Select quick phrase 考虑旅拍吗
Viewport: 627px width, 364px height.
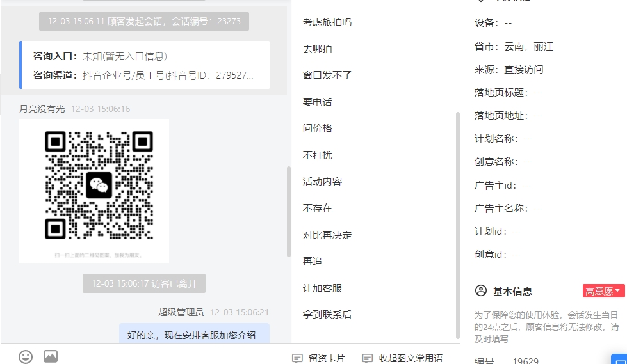pos(327,22)
